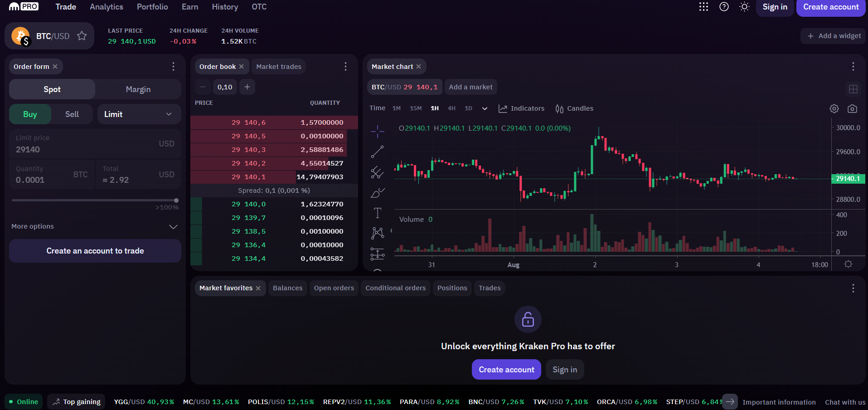Open chart settings gear icon
This screenshot has width=868, height=410.
834,108
